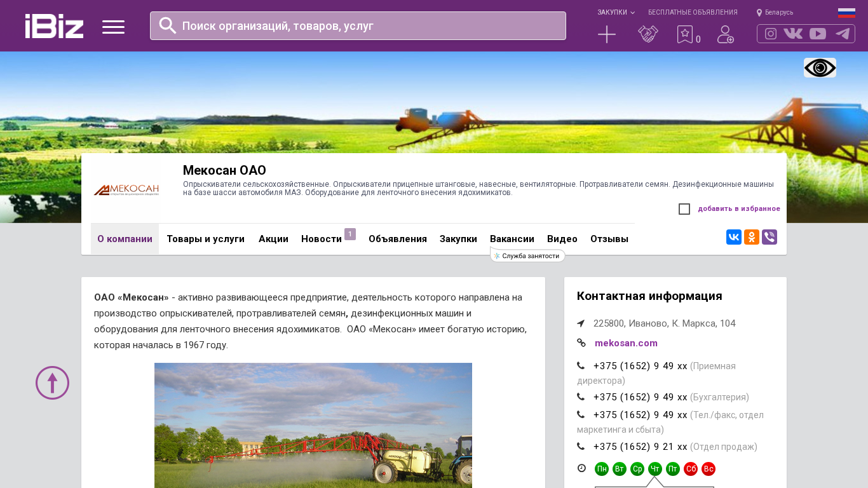This screenshot has height=488, width=868.
Task: Click the search input field
Action: [x=358, y=26]
